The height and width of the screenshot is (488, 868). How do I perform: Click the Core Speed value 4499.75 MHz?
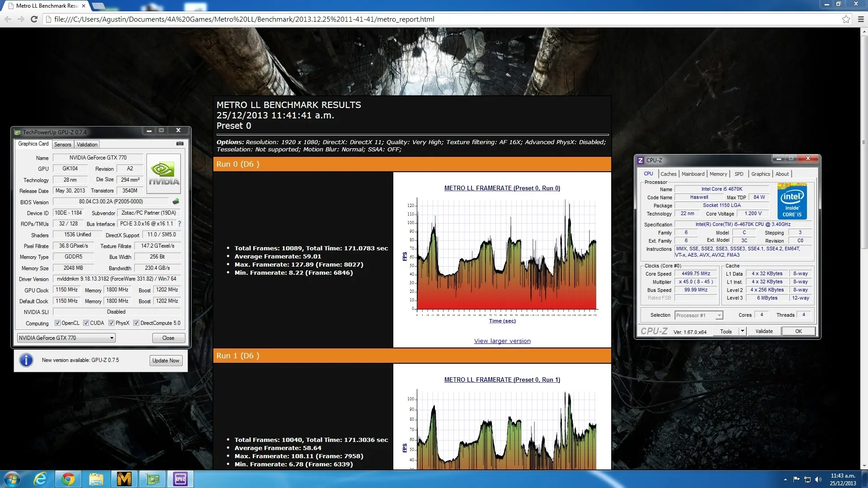pyautogui.click(x=696, y=274)
